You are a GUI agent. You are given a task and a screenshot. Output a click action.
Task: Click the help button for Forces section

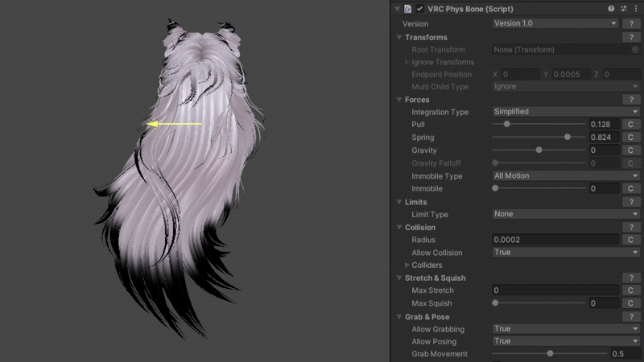click(x=632, y=100)
